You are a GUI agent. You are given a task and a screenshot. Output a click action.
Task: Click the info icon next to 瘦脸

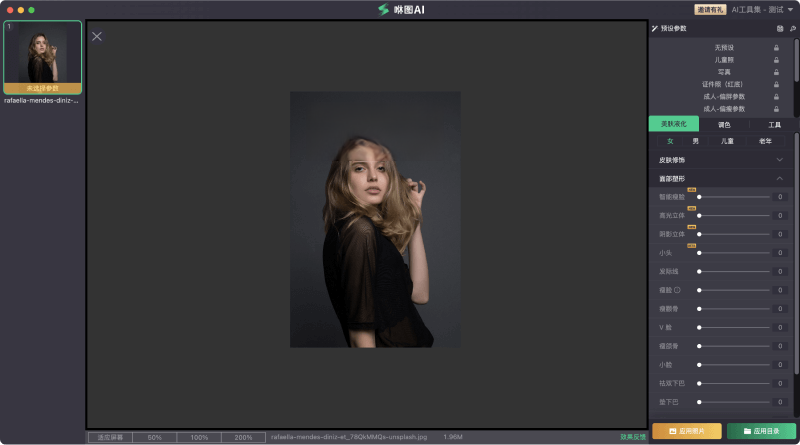pyautogui.click(x=678, y=290)
